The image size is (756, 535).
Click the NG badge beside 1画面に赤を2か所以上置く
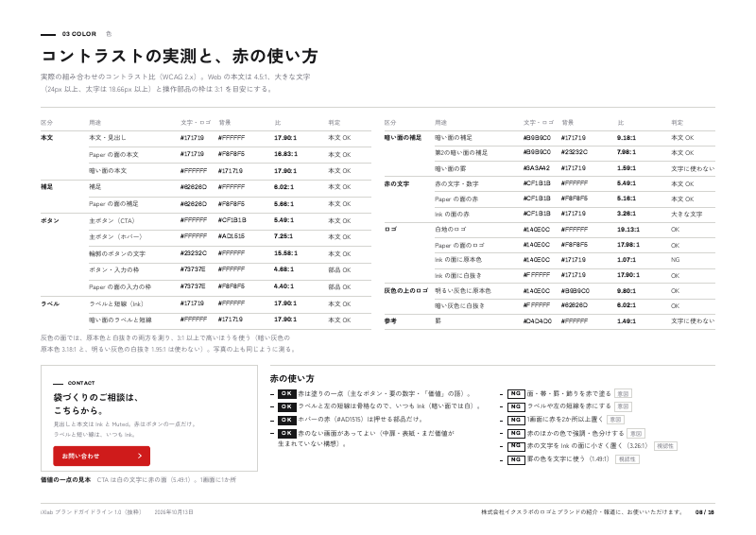tap(516, 421)
